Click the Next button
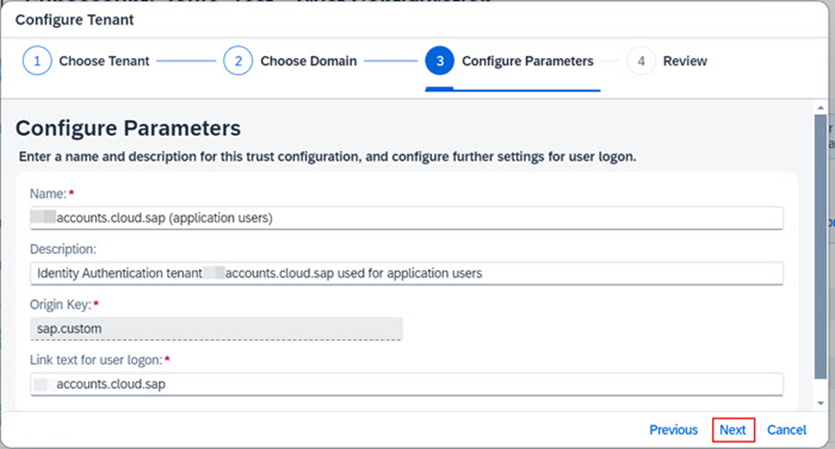Viewport: 835px width, 449px height. 733,430
